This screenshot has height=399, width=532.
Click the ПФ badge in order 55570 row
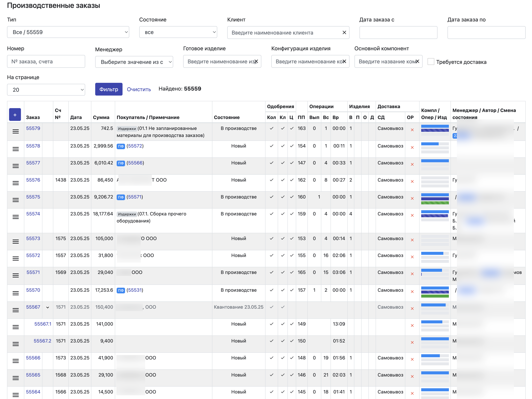121,291
